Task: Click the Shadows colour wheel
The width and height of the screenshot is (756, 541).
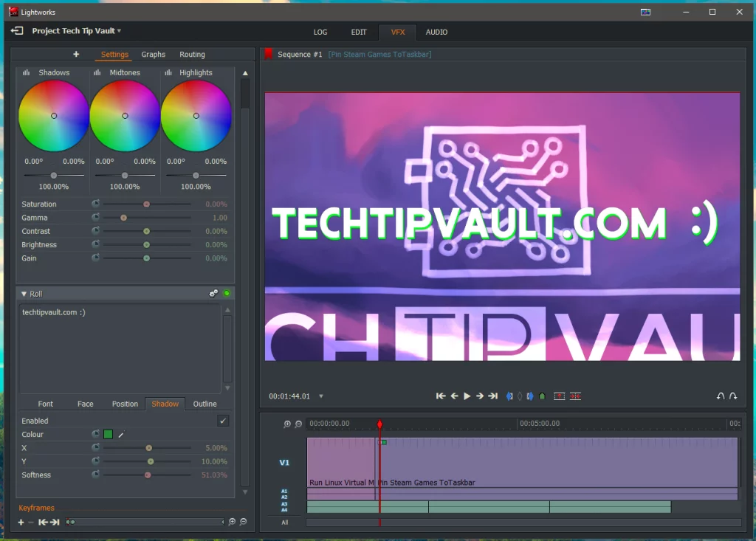Action: click(53, 116)
